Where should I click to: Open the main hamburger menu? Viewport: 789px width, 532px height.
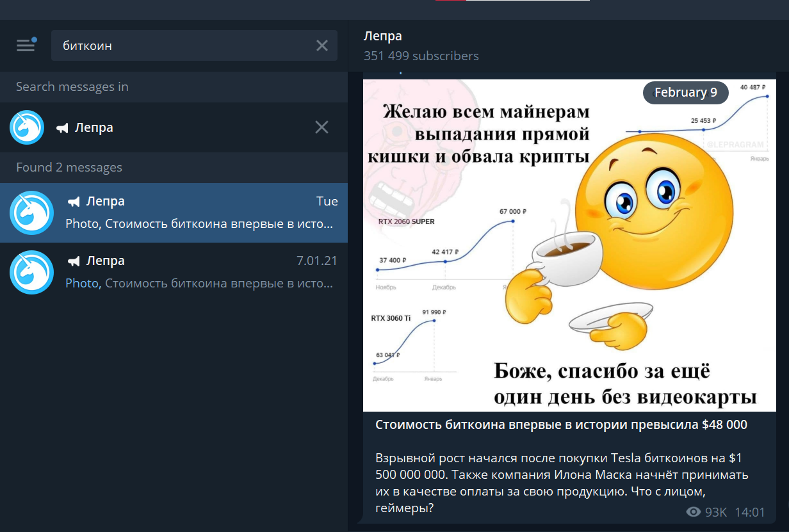pyautogui.click(x=26, y=45)
